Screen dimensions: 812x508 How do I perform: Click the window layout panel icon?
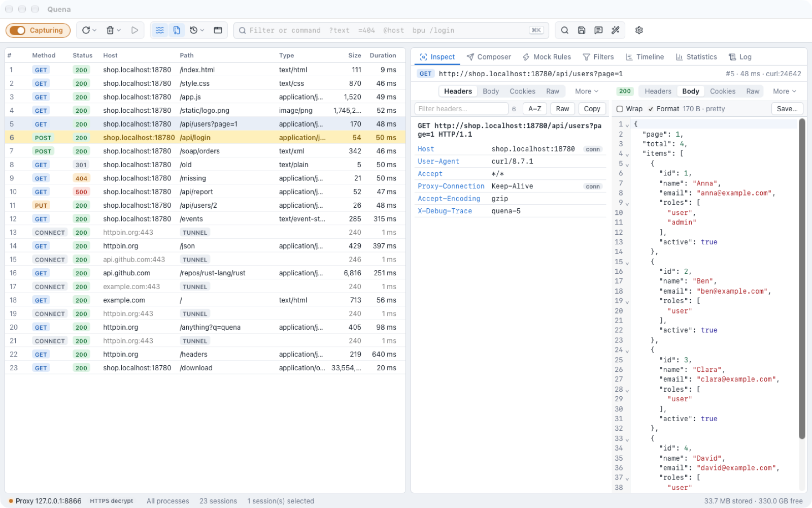(218, 30)
